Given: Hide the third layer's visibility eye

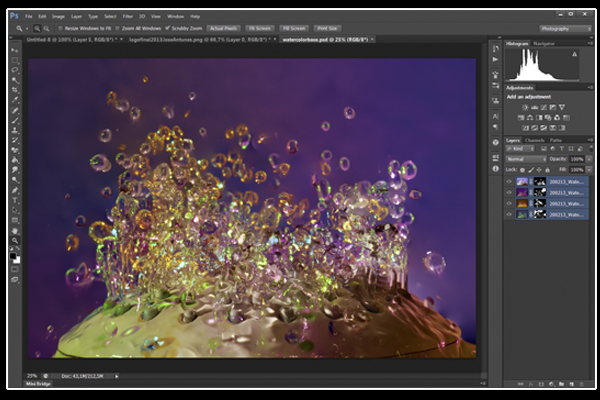Looking at the screenshot, I should tap(509, 204).
